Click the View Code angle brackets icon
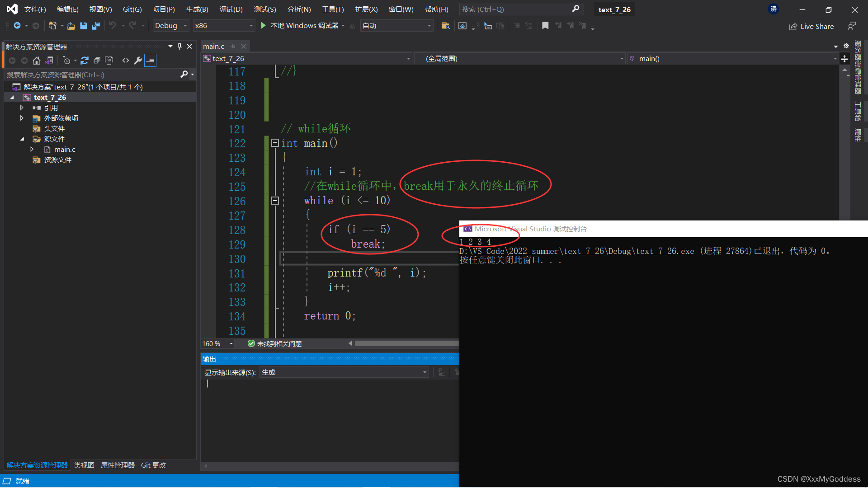 coord(126,61)
